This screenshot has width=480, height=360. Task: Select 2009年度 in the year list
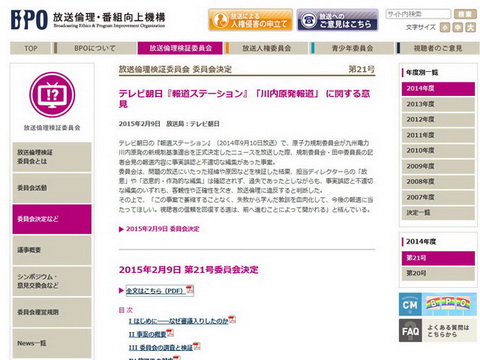[438, 166]
